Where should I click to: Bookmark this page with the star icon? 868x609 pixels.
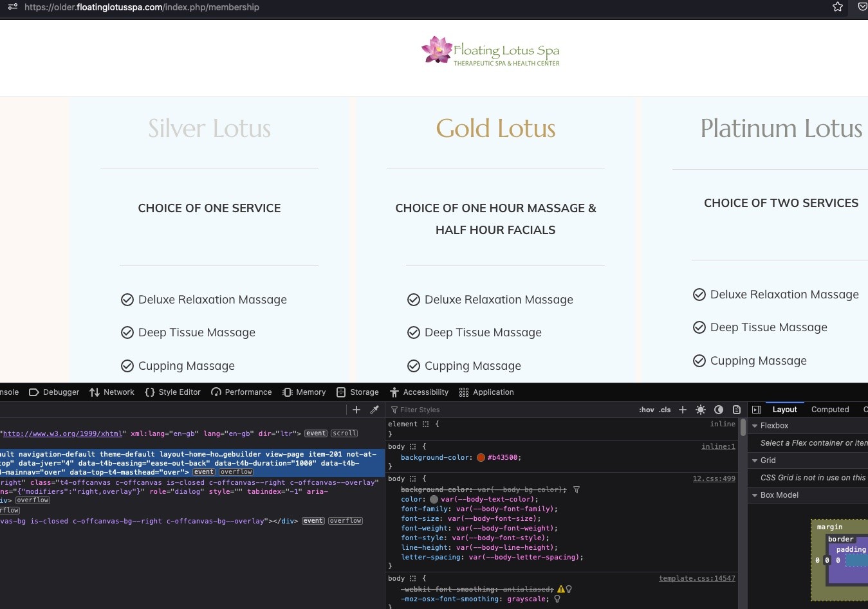(838, 7)
